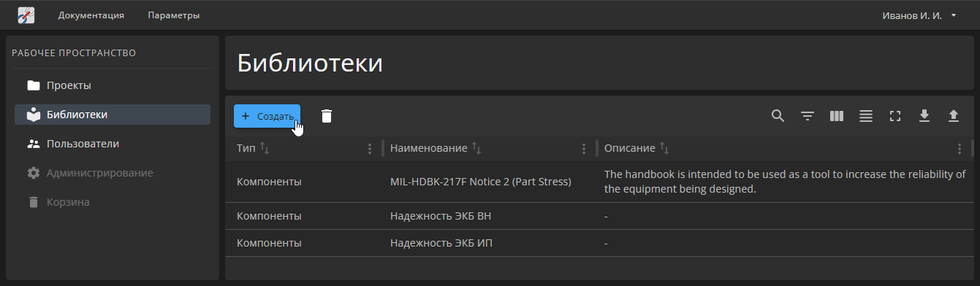Screen dimensions: 980x286
Task: Go to Проекты in sidebar
Action: click(x=113, y=85)
